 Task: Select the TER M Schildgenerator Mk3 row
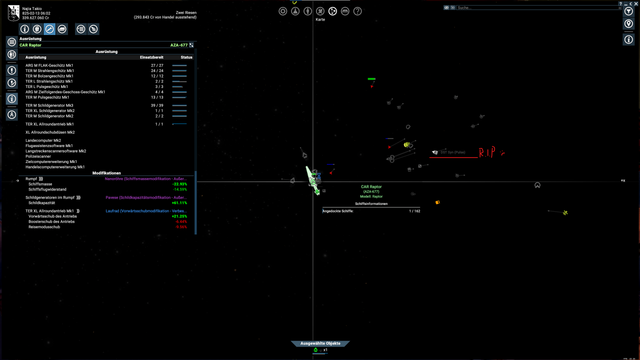106,105
